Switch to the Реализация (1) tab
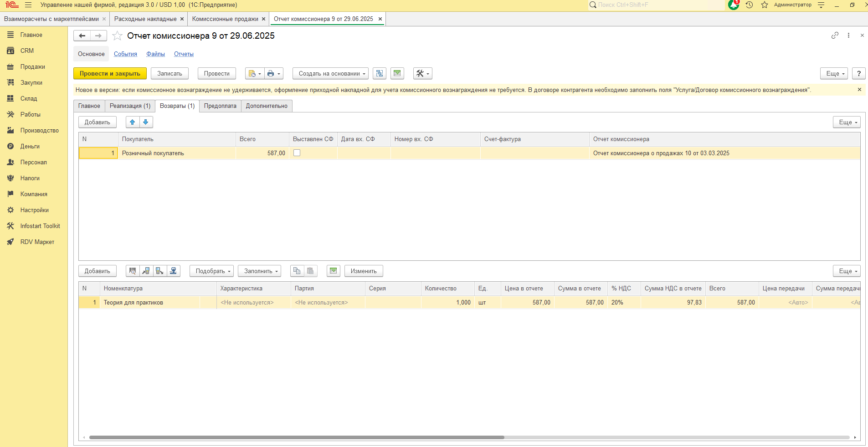The width and height of the screenshot is (868, 447). [130, 106]
